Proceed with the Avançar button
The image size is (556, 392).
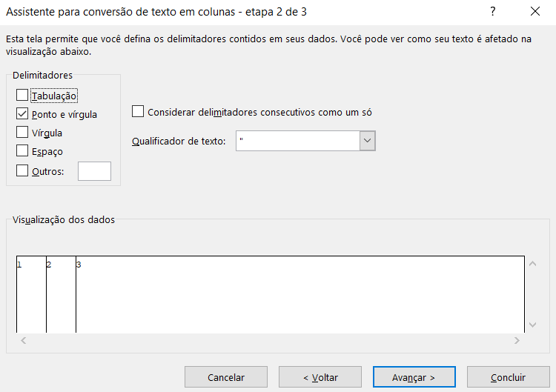pyautogui.click(x=414, y=377)
